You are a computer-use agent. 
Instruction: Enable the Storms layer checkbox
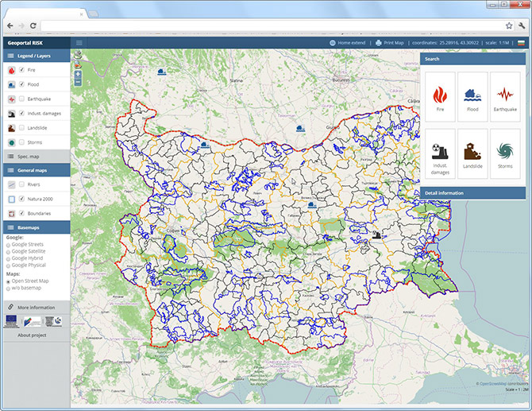21,142
